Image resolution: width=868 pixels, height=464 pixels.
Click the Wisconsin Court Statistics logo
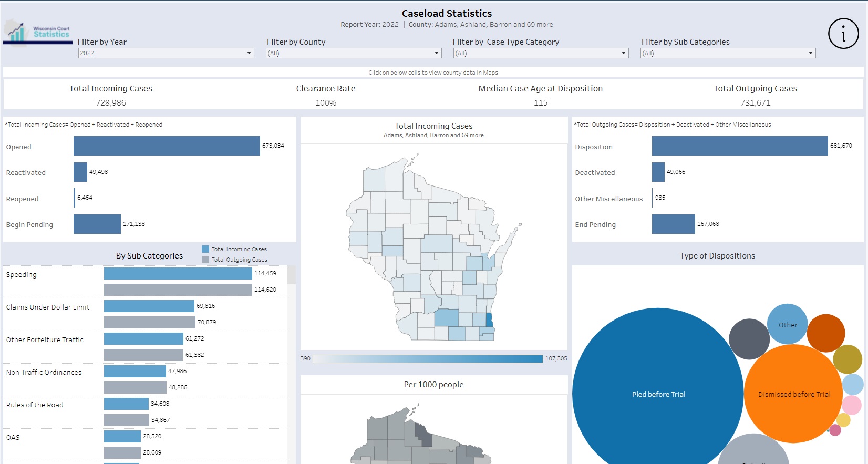point(37,33)
